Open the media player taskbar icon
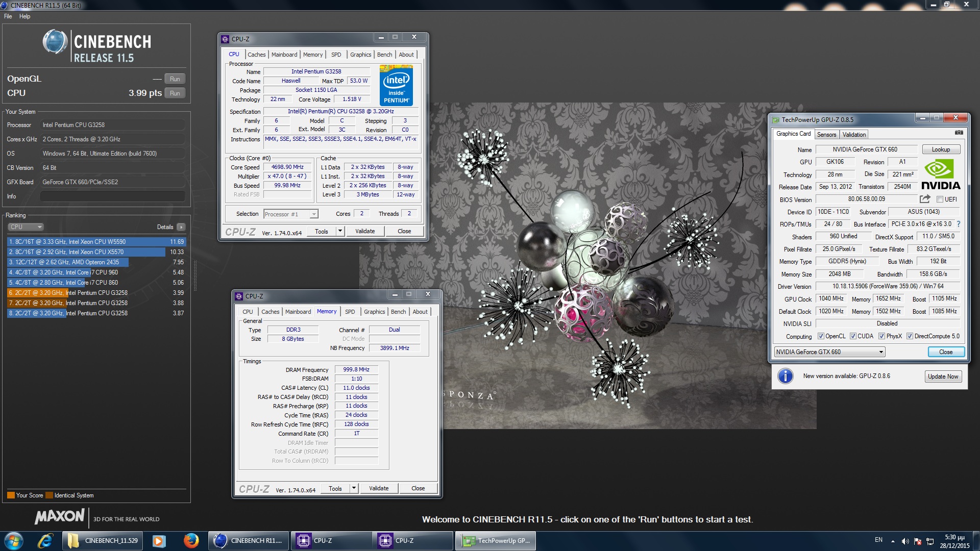Viewport: 980px width, 551px height. [x=159, y=541]
